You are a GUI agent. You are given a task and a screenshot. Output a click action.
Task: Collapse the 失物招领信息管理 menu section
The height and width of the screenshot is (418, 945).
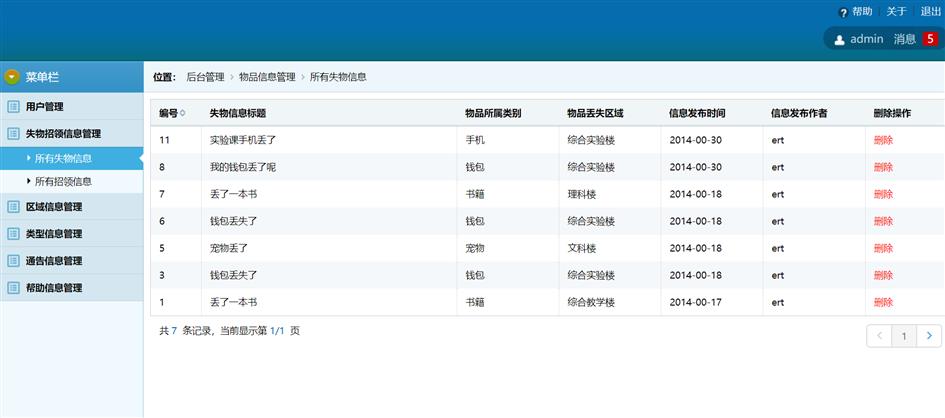click(x=62, y=133)
